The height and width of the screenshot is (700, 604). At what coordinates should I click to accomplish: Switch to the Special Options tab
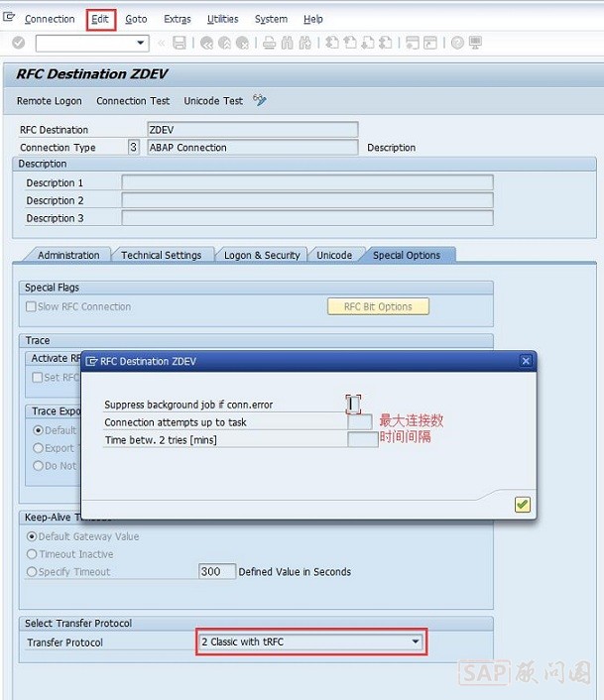pos(407,255)
